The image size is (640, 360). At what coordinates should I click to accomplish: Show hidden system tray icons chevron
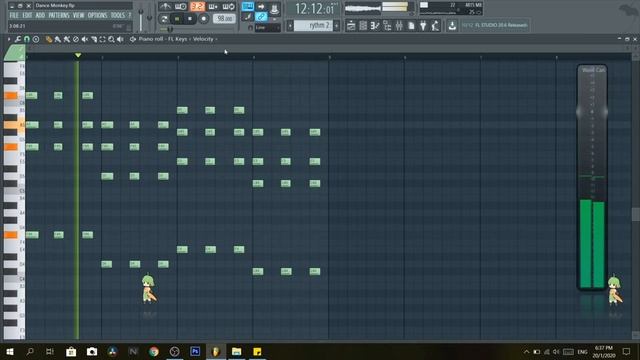[526, 351]
